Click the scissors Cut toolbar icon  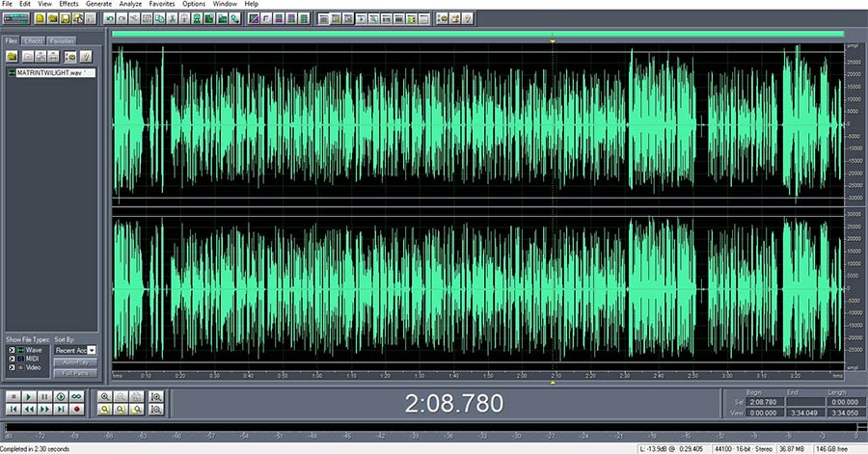[173, 19]
